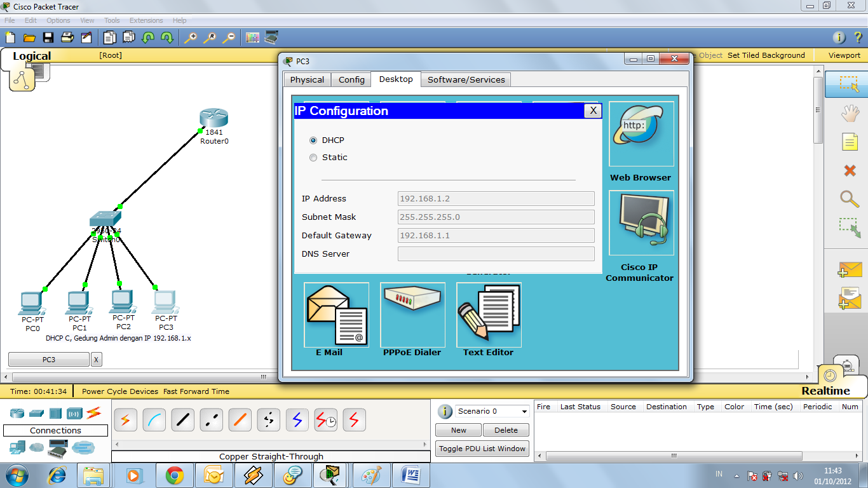Select the orange Fiber cable
This screenshot has width=868, height=488.
[240, 420]
